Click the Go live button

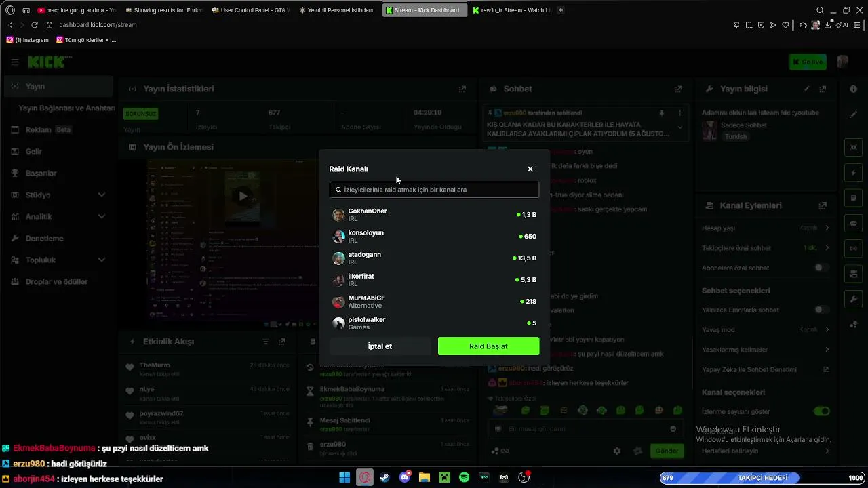point(808,62)
